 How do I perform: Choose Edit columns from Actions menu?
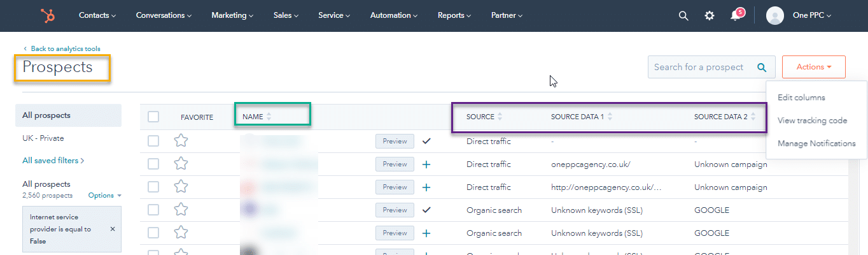coord(801,98)
